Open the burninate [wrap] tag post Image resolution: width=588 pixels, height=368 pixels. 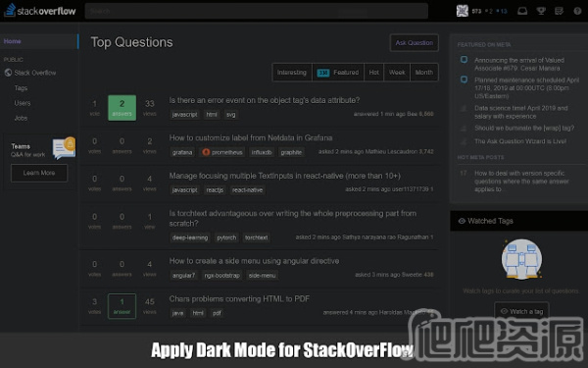click(524, 128)
